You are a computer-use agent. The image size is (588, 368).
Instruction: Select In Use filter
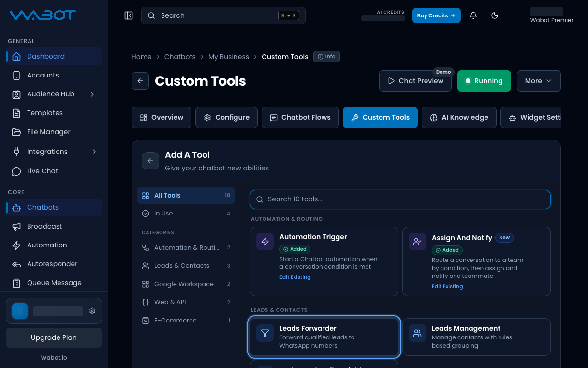(186, 214)
